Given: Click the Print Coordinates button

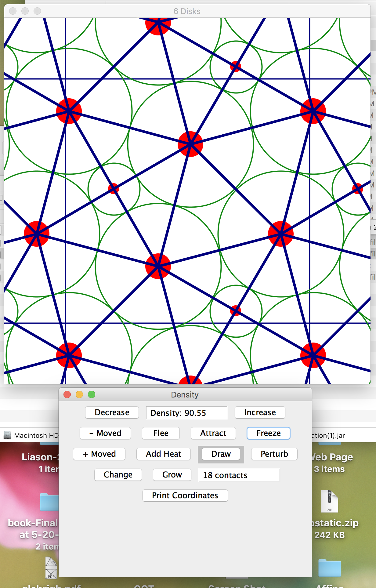Looking at the screenshot, I should click(x=185, y=495).
